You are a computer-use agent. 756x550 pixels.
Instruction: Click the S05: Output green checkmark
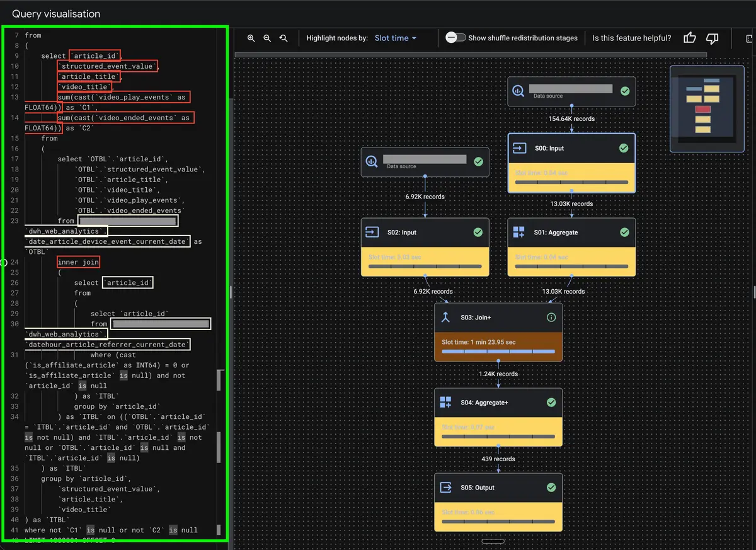click(x=551, y=488)
